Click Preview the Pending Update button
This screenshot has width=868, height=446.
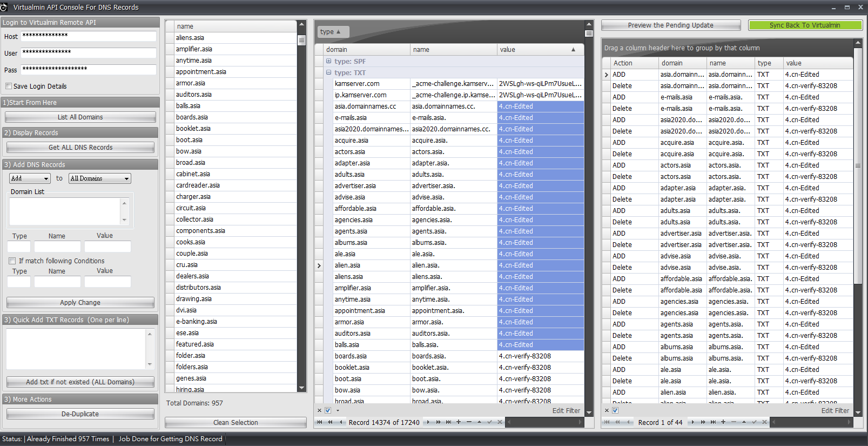[671, 25]
